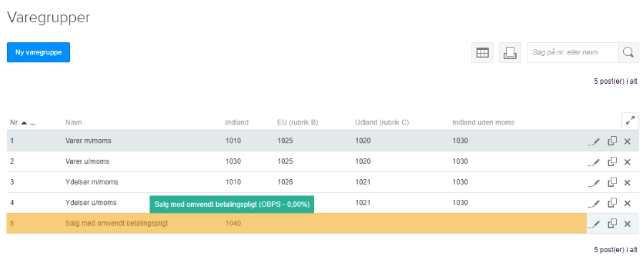
Task: Open the table column settings icon
Action: (x=482, y=53)
